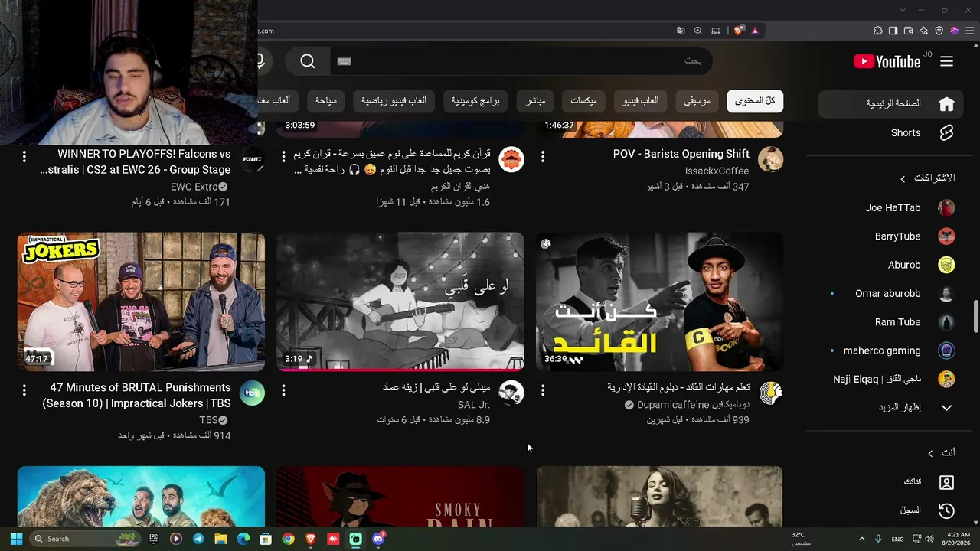
Task: Play the leadership skills video thumbnail
Action: coord(659,302)
